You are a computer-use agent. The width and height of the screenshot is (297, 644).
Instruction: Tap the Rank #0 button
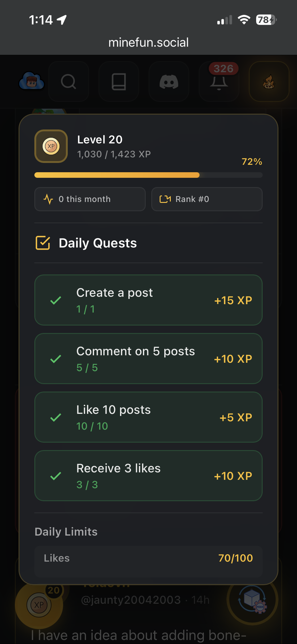pos(207,199)
